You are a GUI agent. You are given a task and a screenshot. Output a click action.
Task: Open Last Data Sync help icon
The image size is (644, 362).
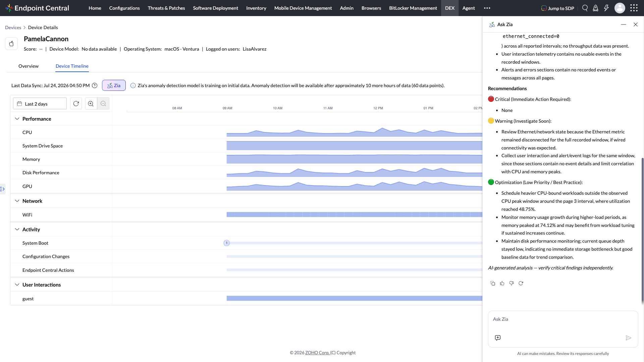click(95, 85)
